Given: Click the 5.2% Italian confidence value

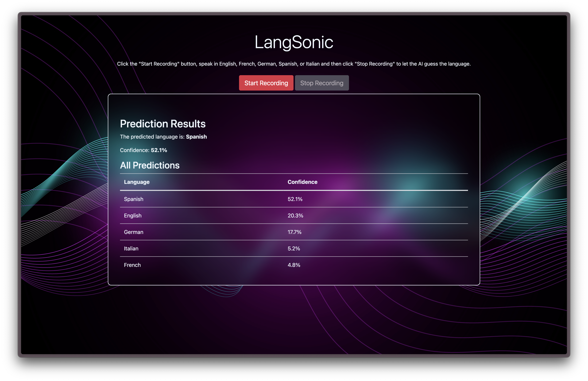Looking at the screenshot, I should pyautogui.click(x=294, y=248).
